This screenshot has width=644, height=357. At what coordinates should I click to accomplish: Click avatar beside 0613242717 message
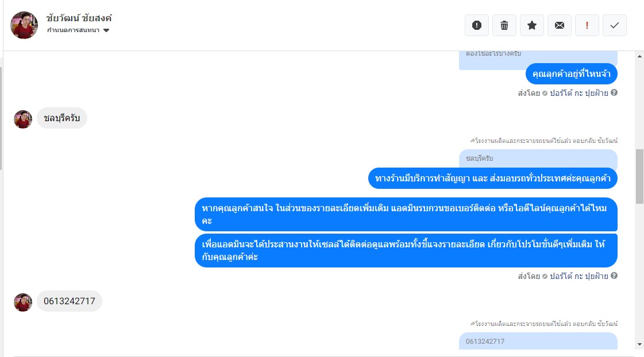click(x=23, y=302)
